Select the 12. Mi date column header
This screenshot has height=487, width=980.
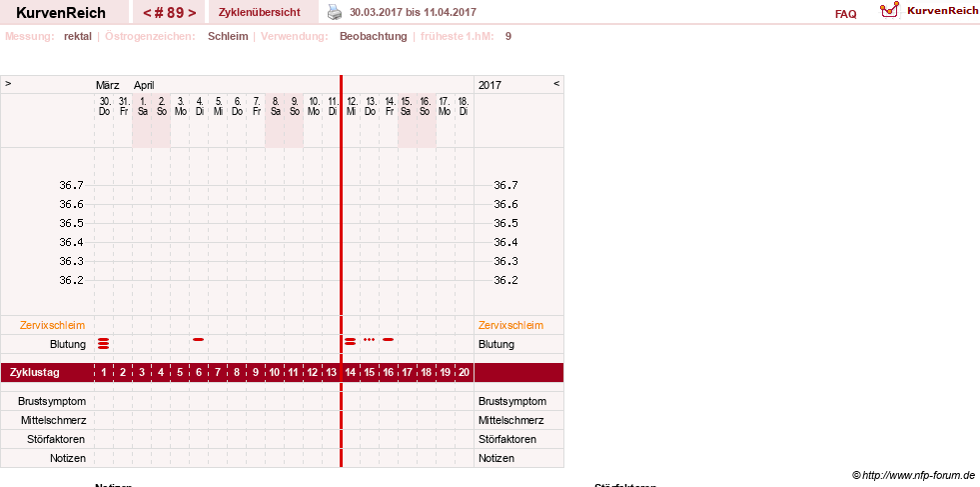pyautogui.click(x=352, y=106)
